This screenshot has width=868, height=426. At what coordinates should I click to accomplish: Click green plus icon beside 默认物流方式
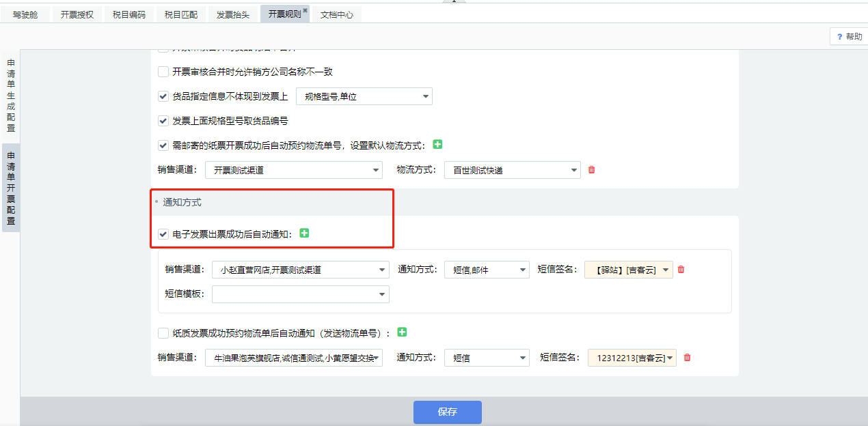click(x=437, y=145)
